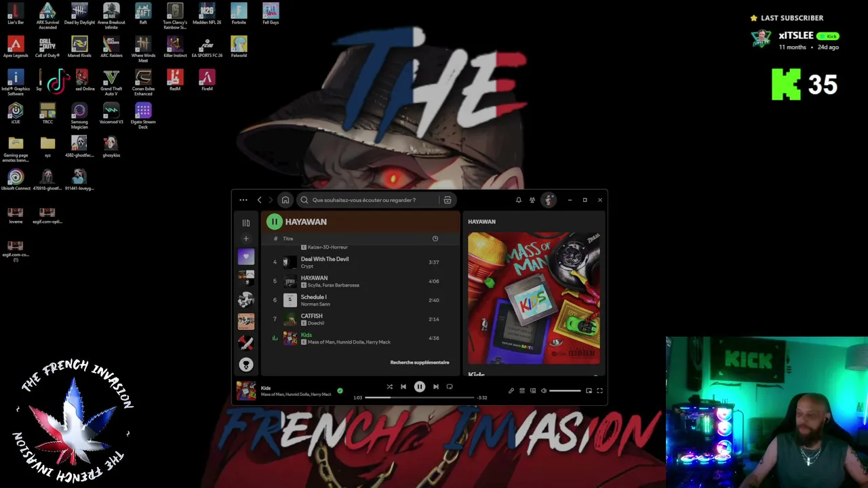
Task: Click the Marvel Rivals desktop icon
Action: [x=79, y=47]
